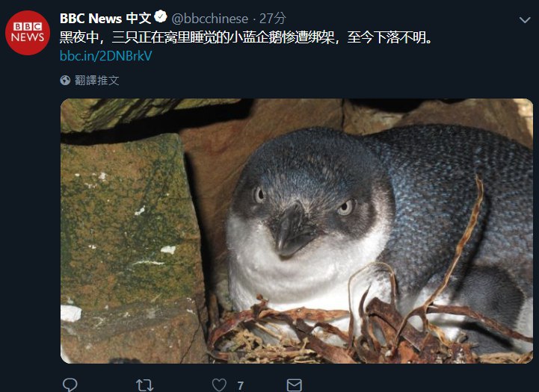Click the white NEWS text in avatar

pyautogui.click(x=28, y=37)
